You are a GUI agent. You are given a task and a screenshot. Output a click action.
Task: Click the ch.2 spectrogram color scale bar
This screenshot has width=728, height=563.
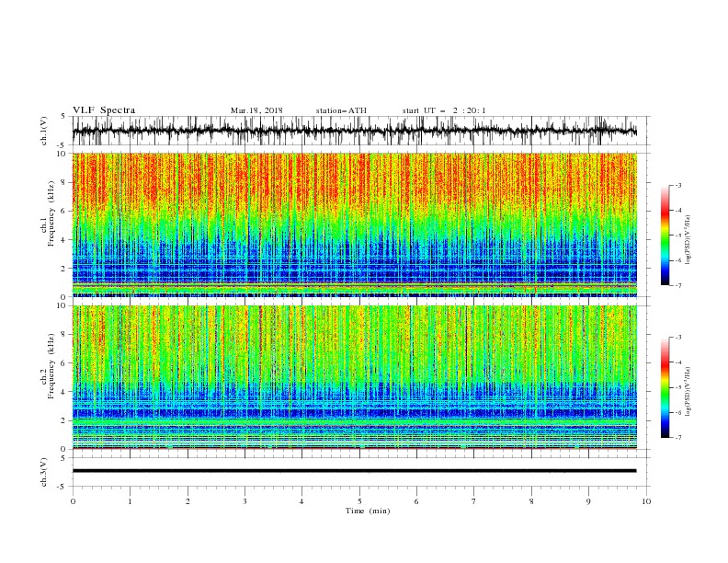click(x=665, y=387)
